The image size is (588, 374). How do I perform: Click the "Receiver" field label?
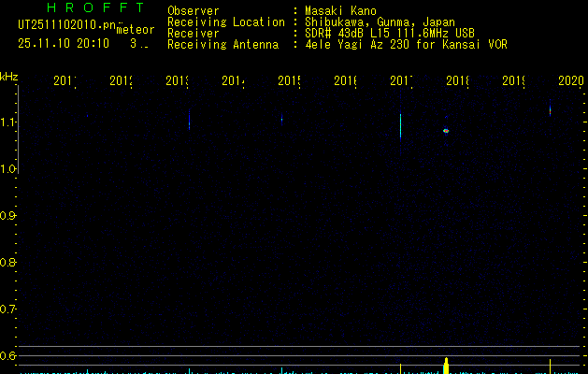[x=194, y=34]
